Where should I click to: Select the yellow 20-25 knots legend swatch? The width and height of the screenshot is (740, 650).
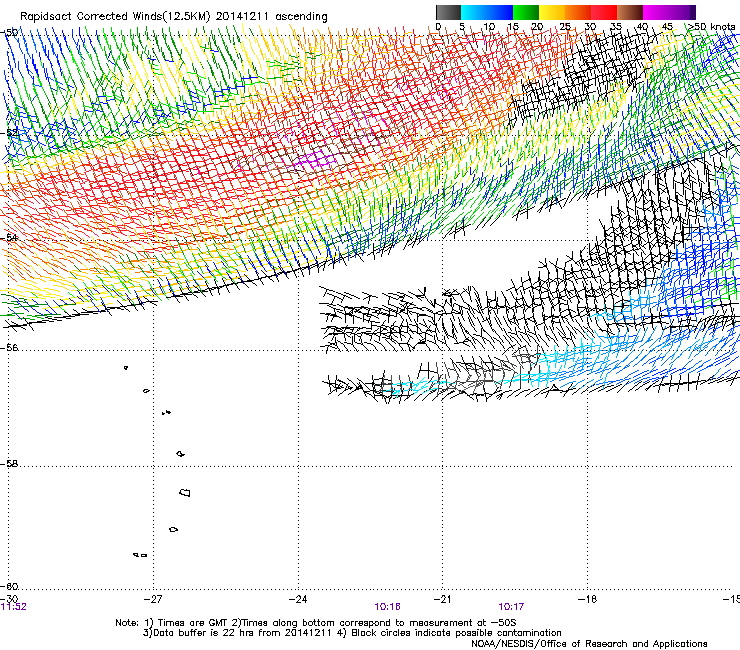coord(552,12)
